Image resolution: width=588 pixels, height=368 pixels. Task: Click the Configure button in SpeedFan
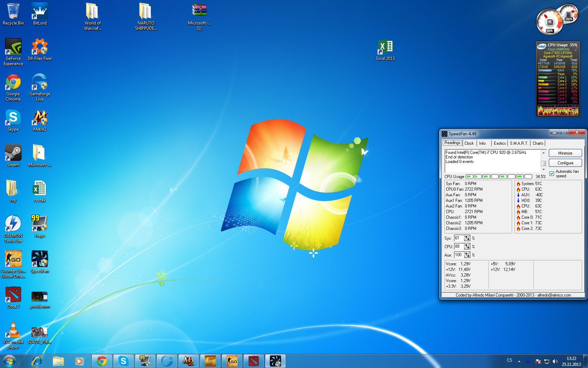(x=565, y=163)
